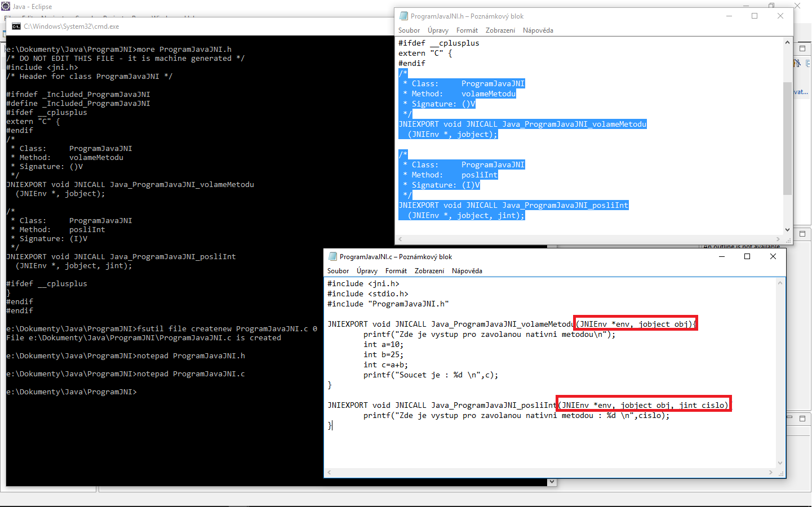Click the horizontal scrollbar of the ProgramJavaJNI.c window
Viewport: 812px width, 507px height.
(552, 473)
